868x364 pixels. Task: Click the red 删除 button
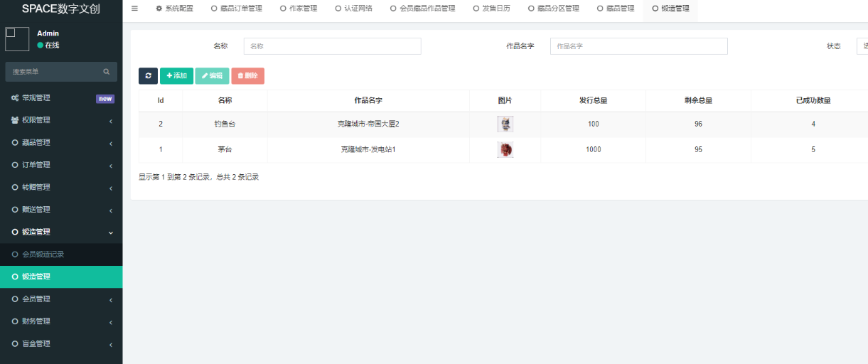pos(247,75)
